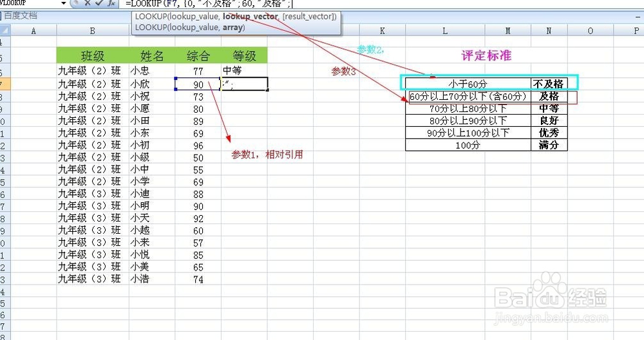This screenshot has height=340, width=644.
Task: Click the 评定标准 title
Action: click(486, 55)
